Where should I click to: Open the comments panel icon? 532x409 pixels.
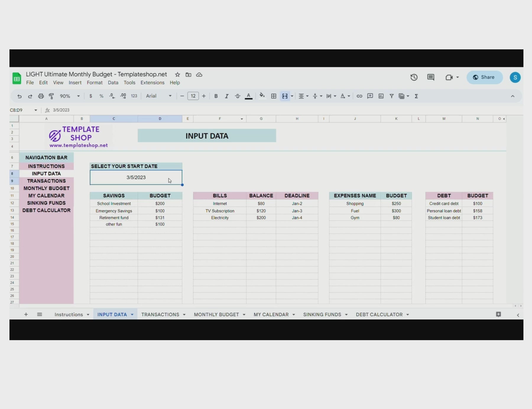coord(431,77)
